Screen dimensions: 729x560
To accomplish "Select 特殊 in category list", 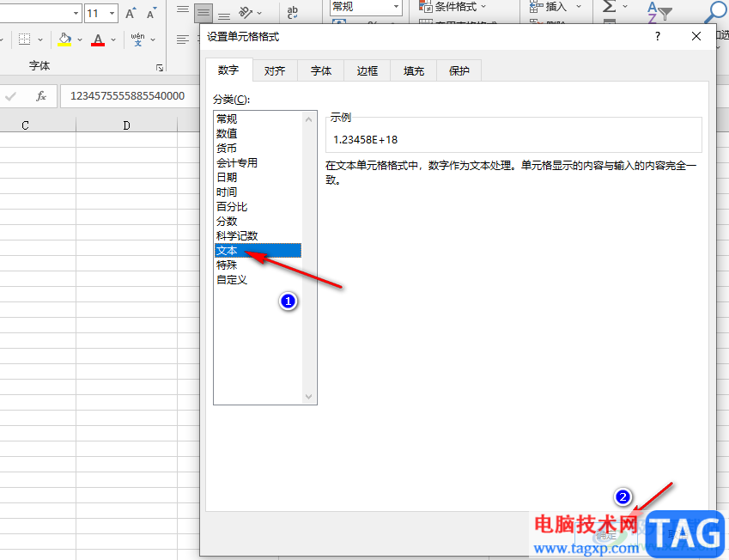I will point(258,265).
